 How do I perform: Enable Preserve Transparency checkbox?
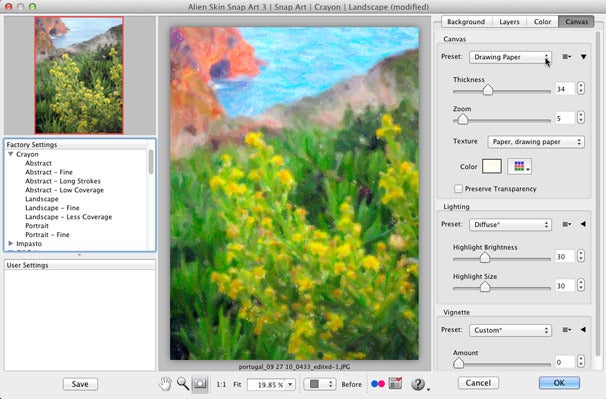[x=458, y=189]
